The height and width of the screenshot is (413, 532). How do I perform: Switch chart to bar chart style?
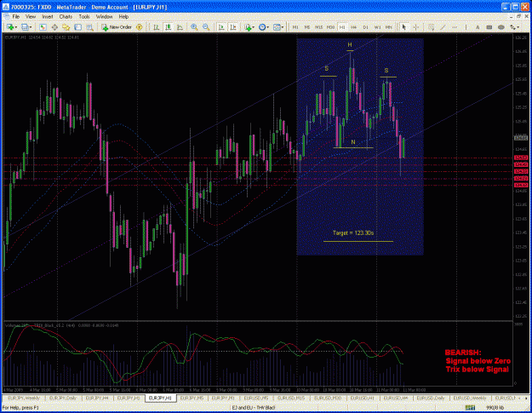157,27
